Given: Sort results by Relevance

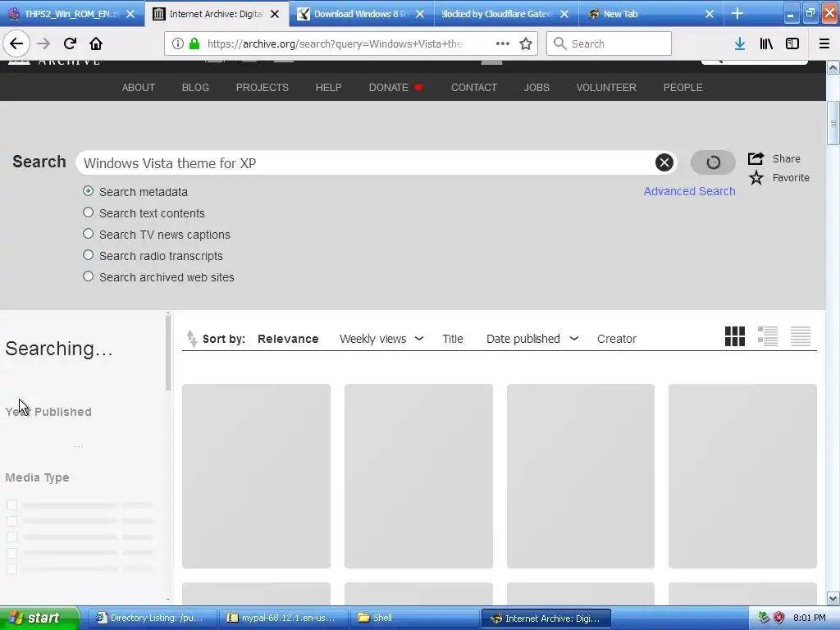Looking at the screenshot, I should [x=288, y=339].
